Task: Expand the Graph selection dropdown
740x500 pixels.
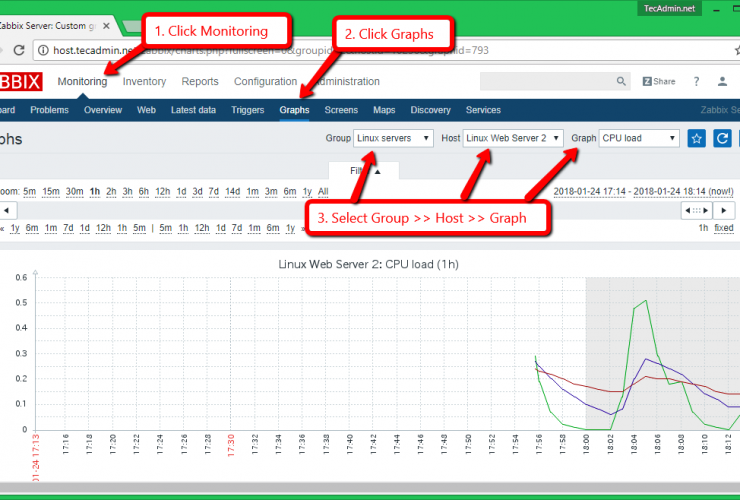Action: 639,139
